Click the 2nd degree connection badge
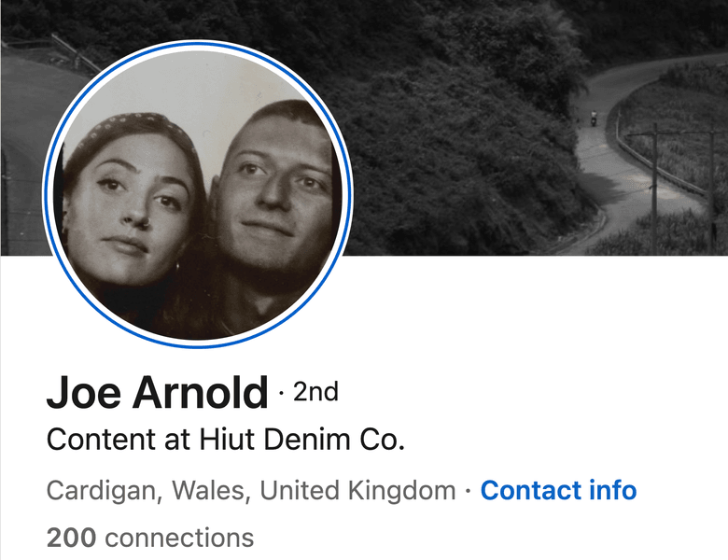 click(x=315, y=392)
